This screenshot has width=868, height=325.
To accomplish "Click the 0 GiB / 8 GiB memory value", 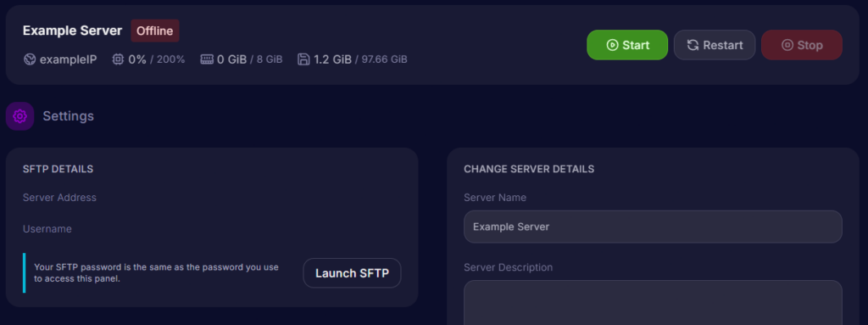I will pos(250,59).
